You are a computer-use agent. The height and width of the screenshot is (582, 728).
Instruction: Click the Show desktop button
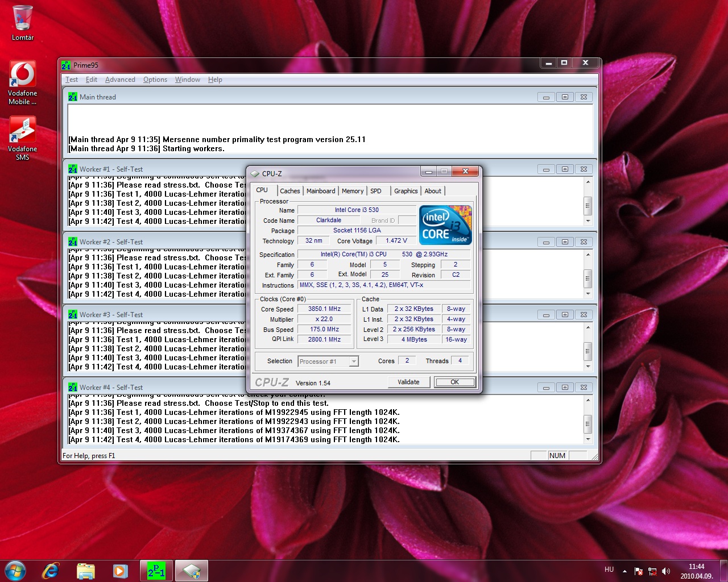[x=724, y=571]
